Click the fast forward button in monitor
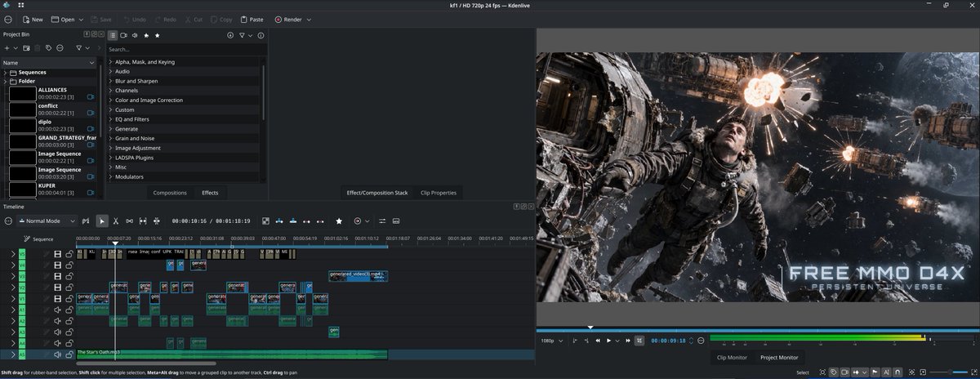The height and width of the screenshot is (379, 980). pyautogui.click(x=628, y=341)
